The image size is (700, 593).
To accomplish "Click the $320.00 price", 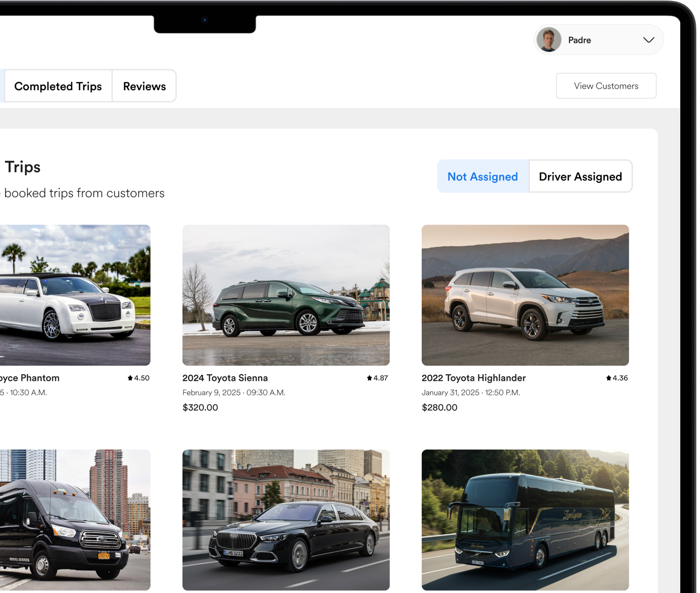I will pyautogui.click(x=200, y=407).
